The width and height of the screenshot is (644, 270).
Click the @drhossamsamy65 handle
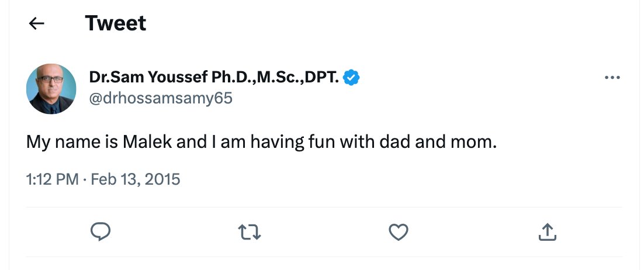160,98
